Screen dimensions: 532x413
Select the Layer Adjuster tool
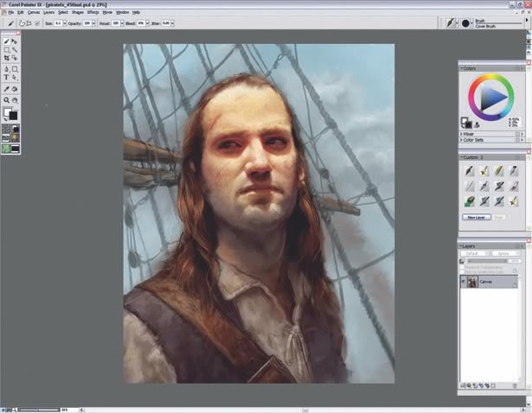(x=15, y=41)
